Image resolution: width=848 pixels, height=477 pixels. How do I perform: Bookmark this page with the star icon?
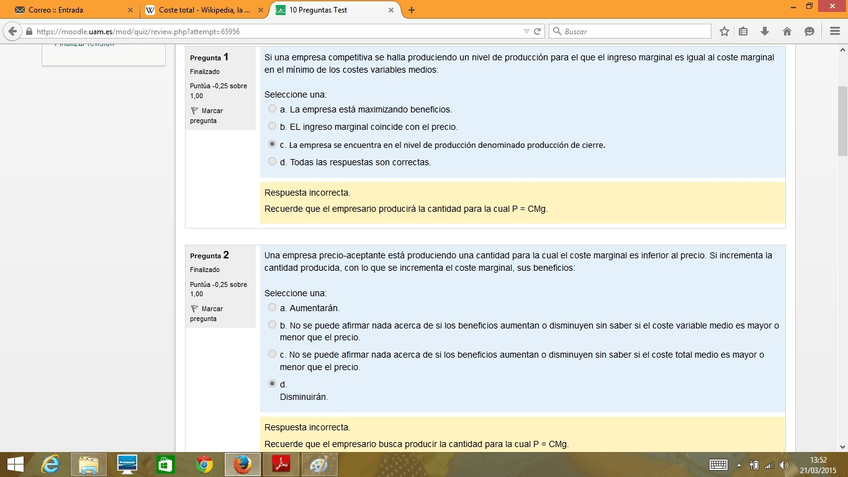tap(724, 31)
